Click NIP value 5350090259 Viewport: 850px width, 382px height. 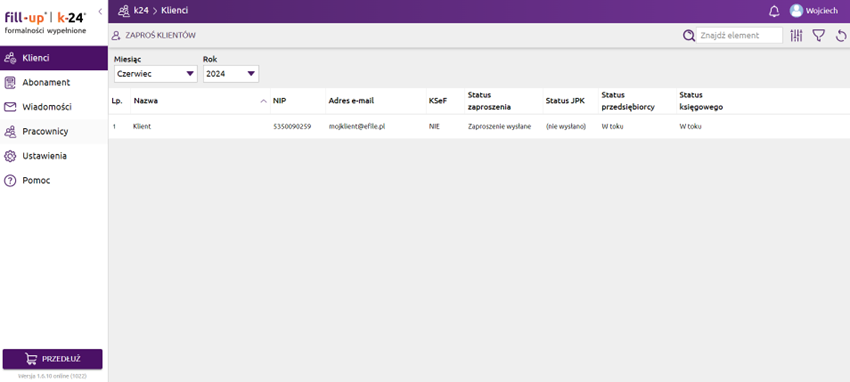point(292,126)
